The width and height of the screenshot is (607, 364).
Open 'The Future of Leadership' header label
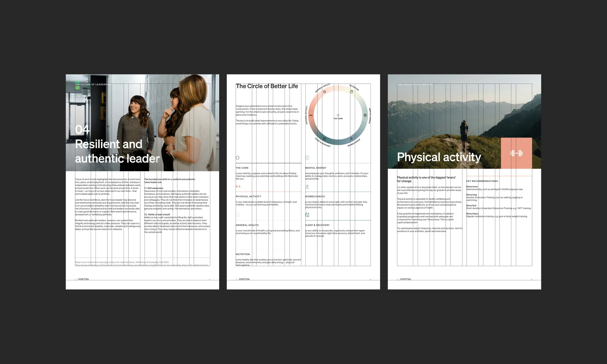coord(93,84)
